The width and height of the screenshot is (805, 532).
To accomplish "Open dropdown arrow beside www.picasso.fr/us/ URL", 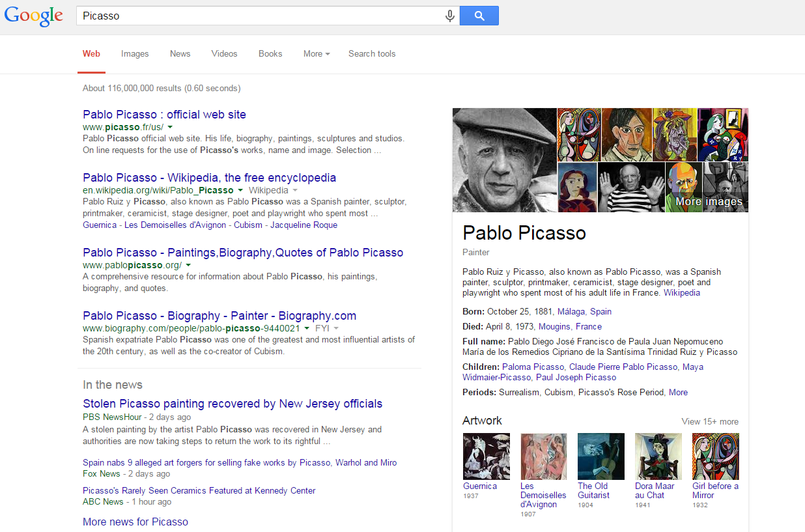I will [x=170, y=127].
